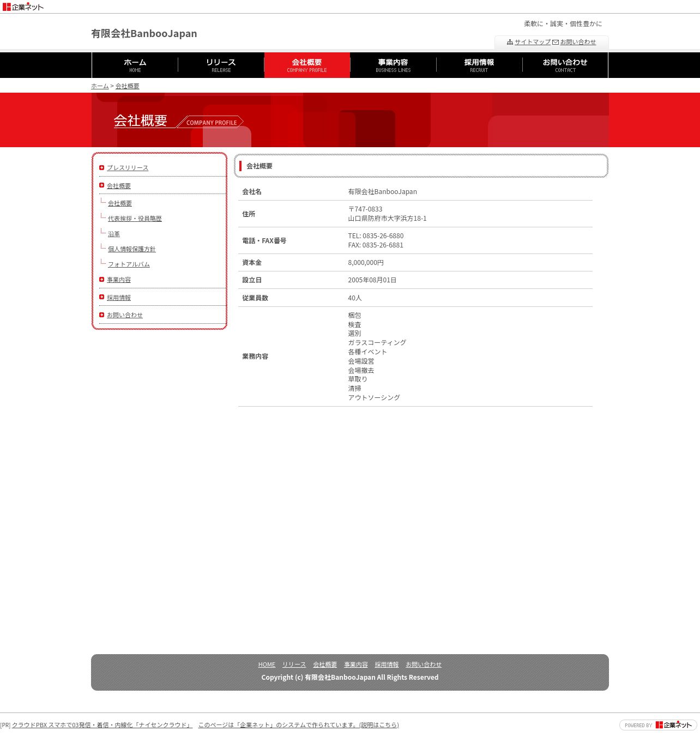Click the 会社概要 section heading in content
The width and height of the screenshot is (700, 737).
coord(260,166)
